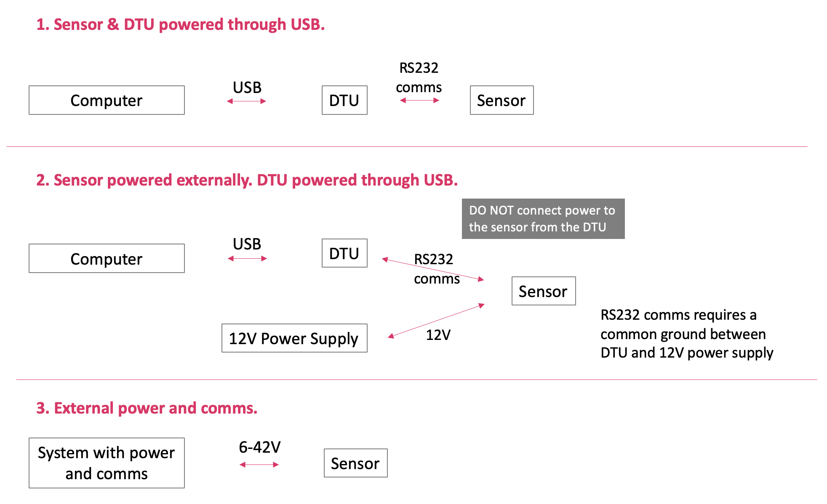
Task: Click the 6-42V double-headed arrow
Action: click(x=259, y=464)
